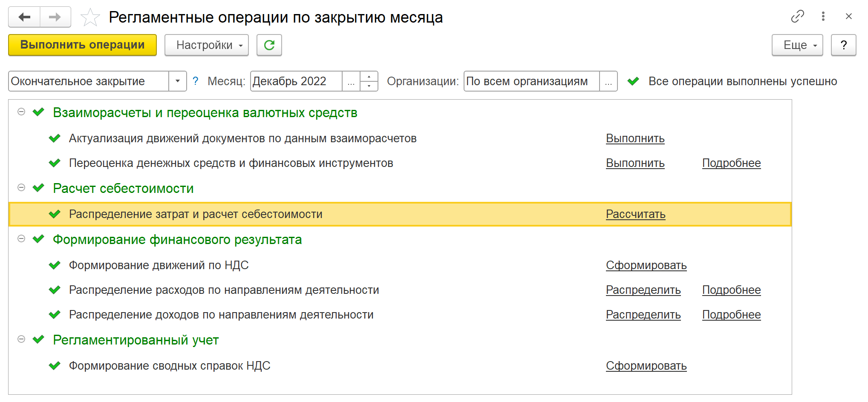Refresh the operations list
The image size is (868, 402).
point(269,45)
